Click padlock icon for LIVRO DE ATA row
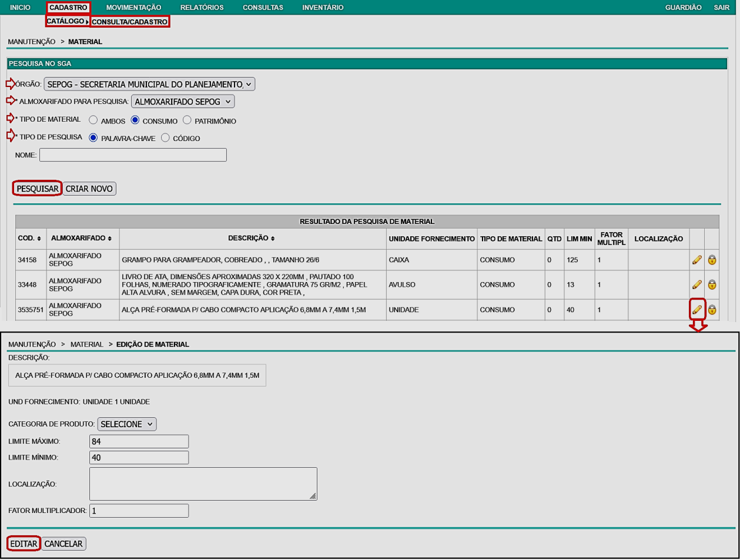Image resolution: width=740 pixels, height=560 pixels. [x=712, y=284]
